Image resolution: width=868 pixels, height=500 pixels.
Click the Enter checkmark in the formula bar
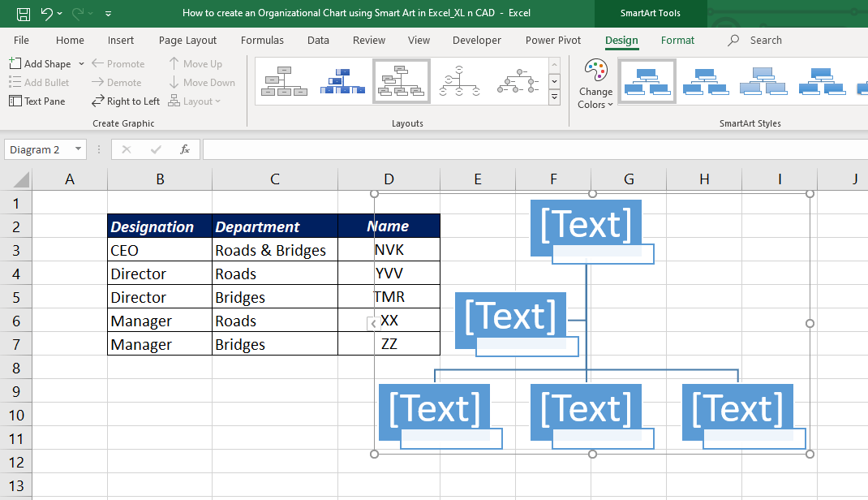[x=155, y=149]
